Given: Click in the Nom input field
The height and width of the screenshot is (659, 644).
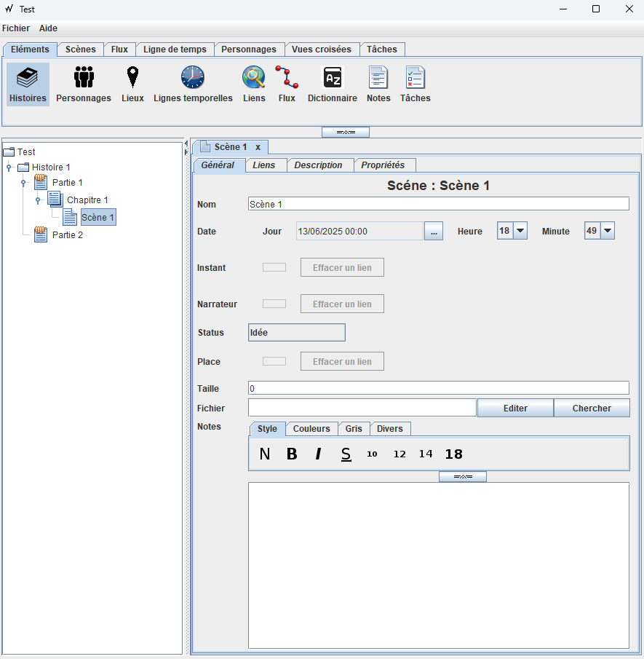Looking at the screenshot, I should coord(437,204).
